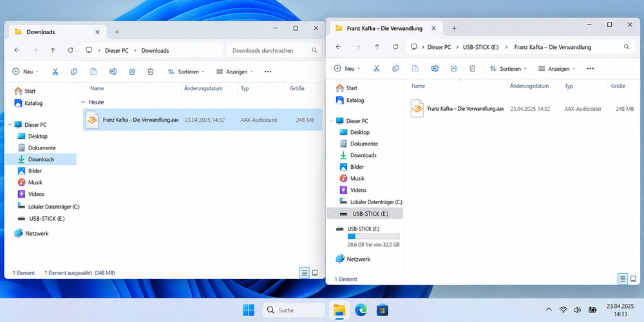The height and width of the screenshot is (322, 644).
Task: Click Delete trash icon in Franz Kafka window
Action: [473, 69]
